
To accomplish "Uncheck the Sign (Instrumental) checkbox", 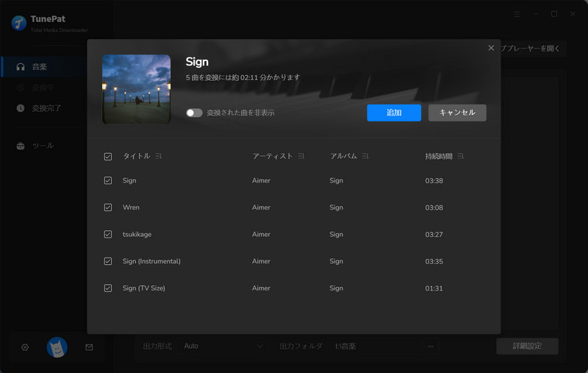I will point(107,261).
